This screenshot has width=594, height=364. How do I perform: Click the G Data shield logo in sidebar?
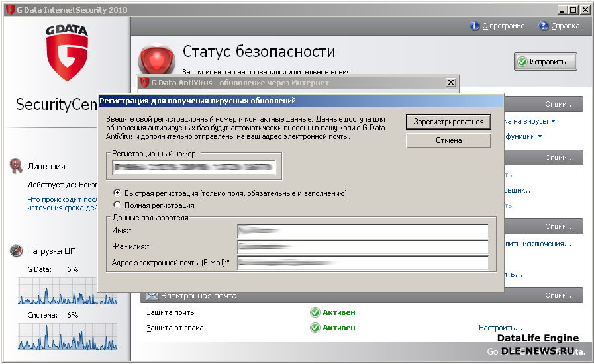[x=67, y=54]
